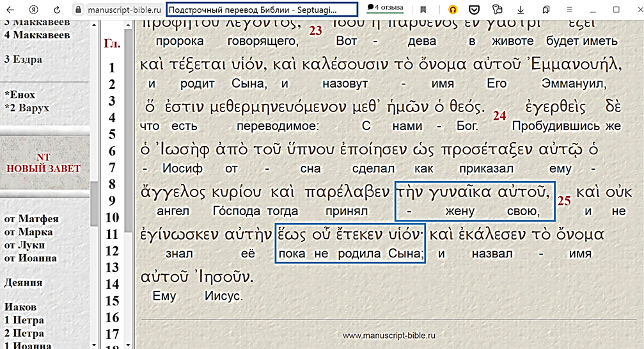Open the 4 отзыва reviews badge
644x349 pixels.
385,8
